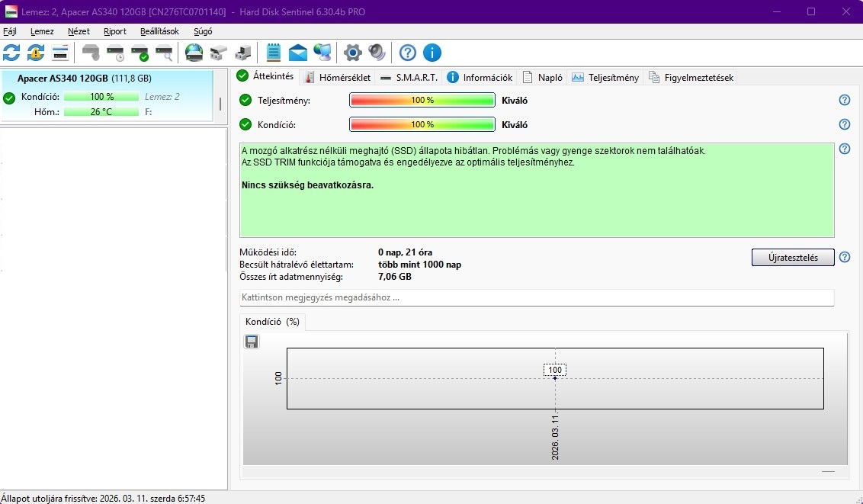Click help icon beside the green status text box
863x504 pixels.
pos(844,149)
